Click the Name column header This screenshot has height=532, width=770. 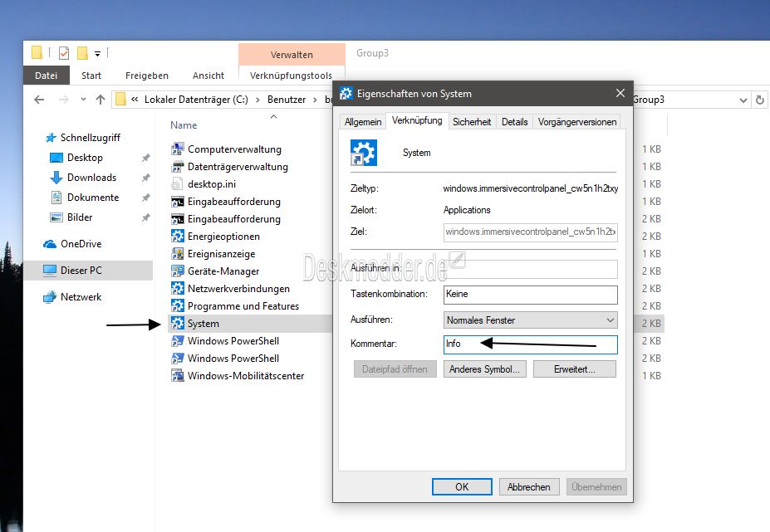click(184, 125)
